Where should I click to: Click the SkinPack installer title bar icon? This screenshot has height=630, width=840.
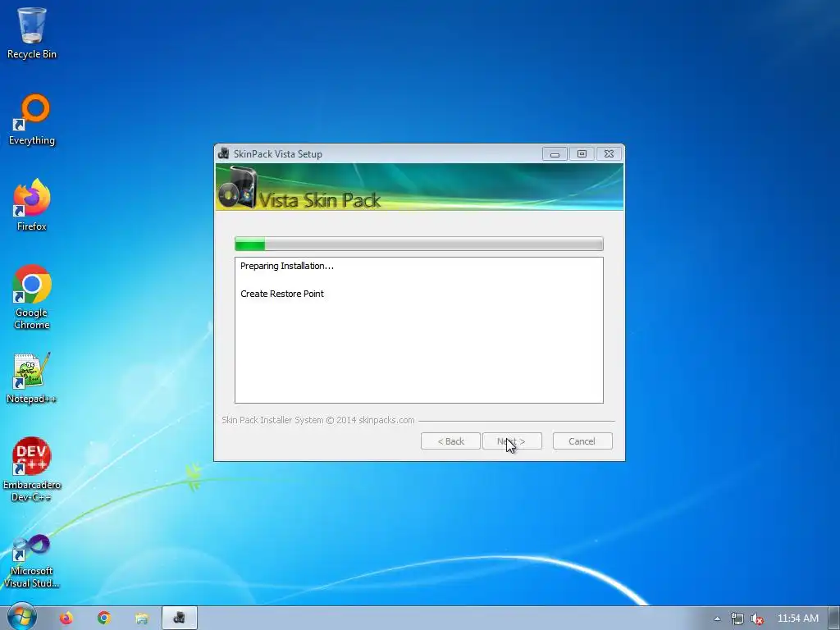pos(223,153)
